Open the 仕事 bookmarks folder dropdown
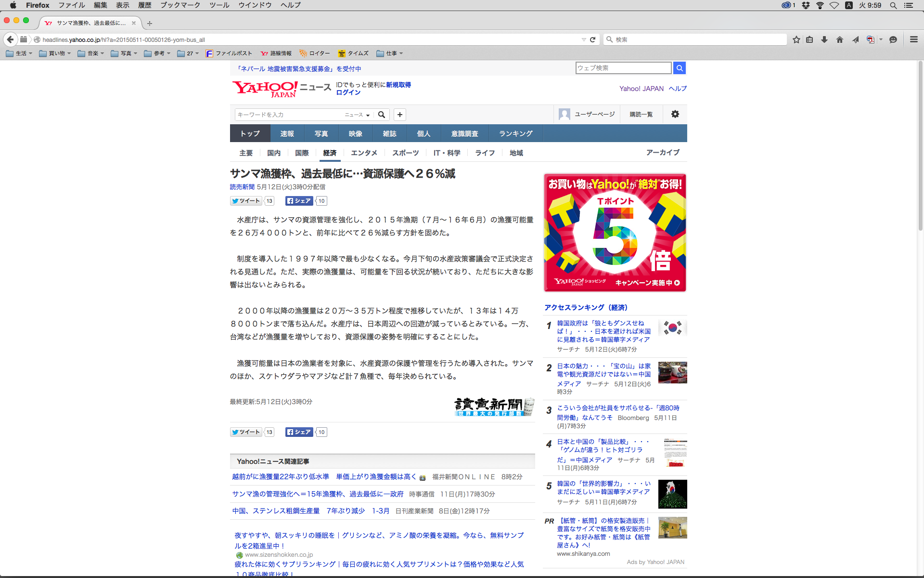 click(390, 53)
